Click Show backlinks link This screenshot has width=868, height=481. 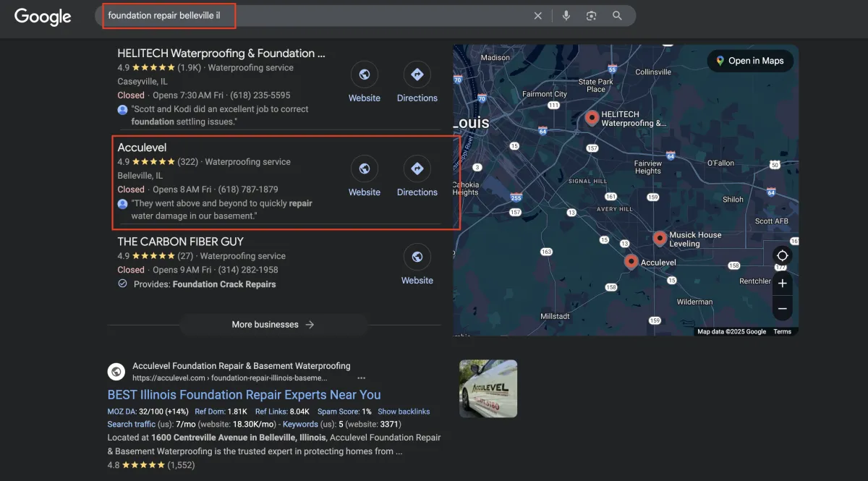pyautogui.click(x=404, y=412)
